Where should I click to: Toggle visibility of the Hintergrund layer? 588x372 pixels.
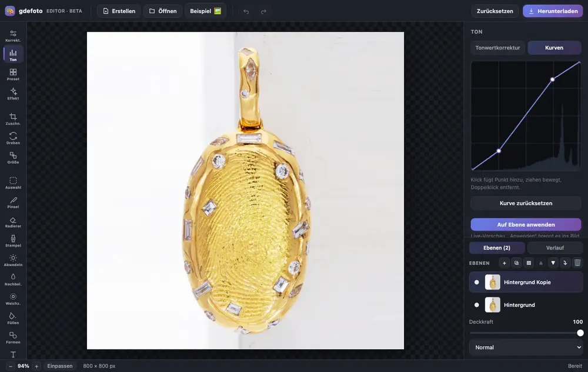(x=477, y=305)
